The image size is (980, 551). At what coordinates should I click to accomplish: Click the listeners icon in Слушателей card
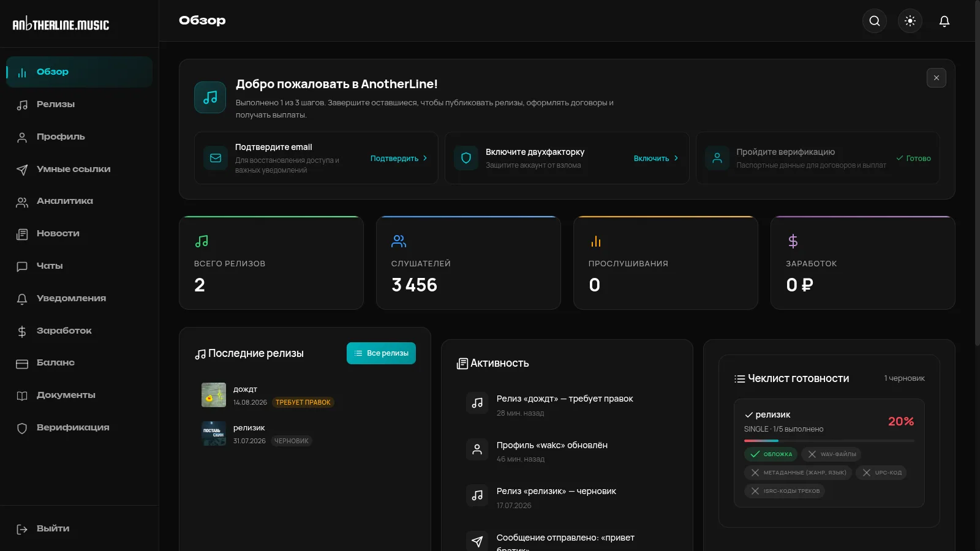pyautogui.click(x=399, y=241)
